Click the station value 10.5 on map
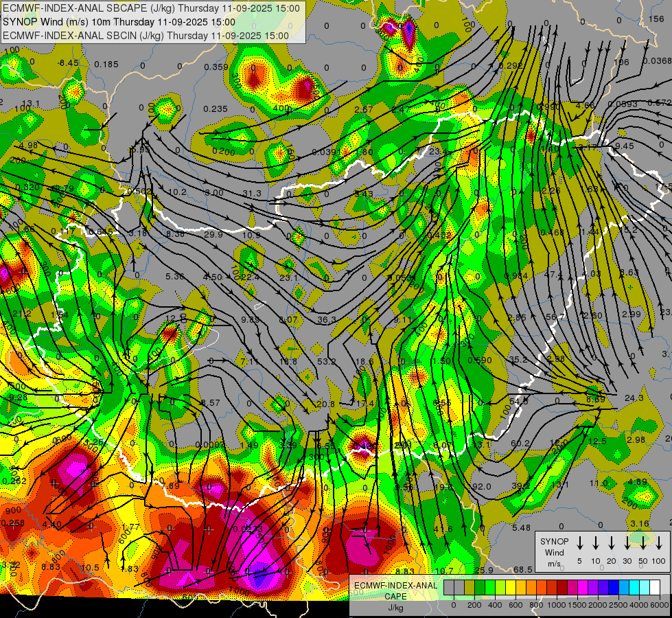This screenshot has width=672, height=618. coord(90,567)
